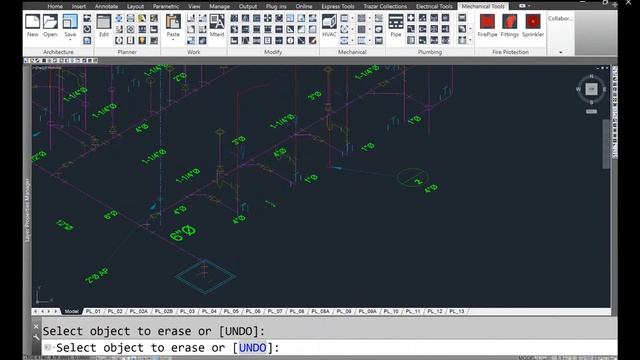This screenshot has width=640, height=360.
Task: Click the white plus icon in Plumbing panel
Action: (x=411, y=18)
